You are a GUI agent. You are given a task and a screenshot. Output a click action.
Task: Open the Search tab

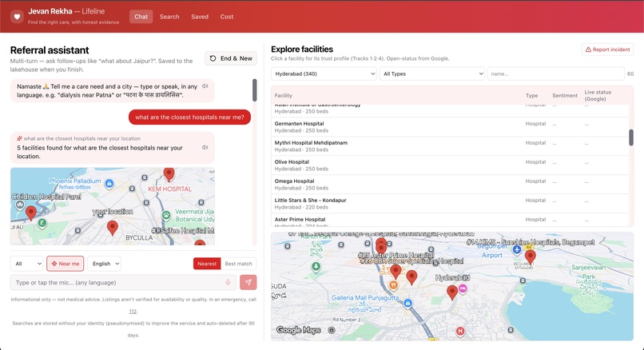(x=169, y=17)
